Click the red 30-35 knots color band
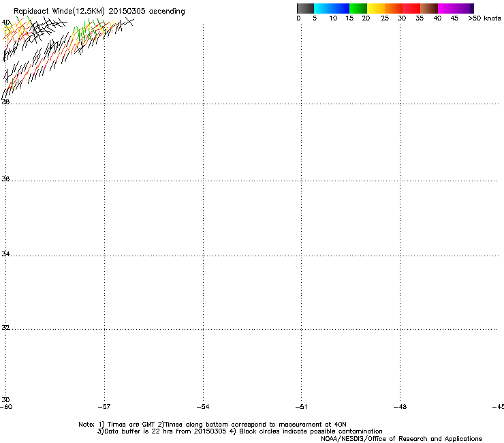Image resolution: width=504 pixels, height=443 pixels. 411,8
